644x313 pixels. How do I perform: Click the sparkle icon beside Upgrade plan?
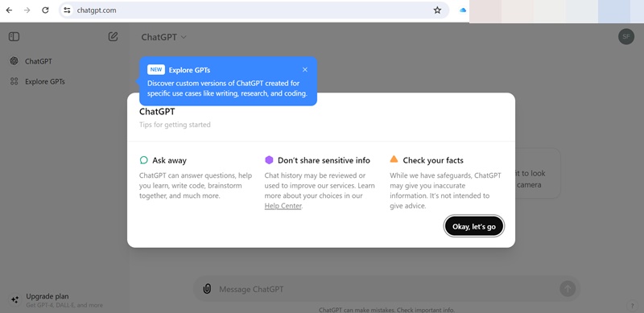(x=14, y=300)
